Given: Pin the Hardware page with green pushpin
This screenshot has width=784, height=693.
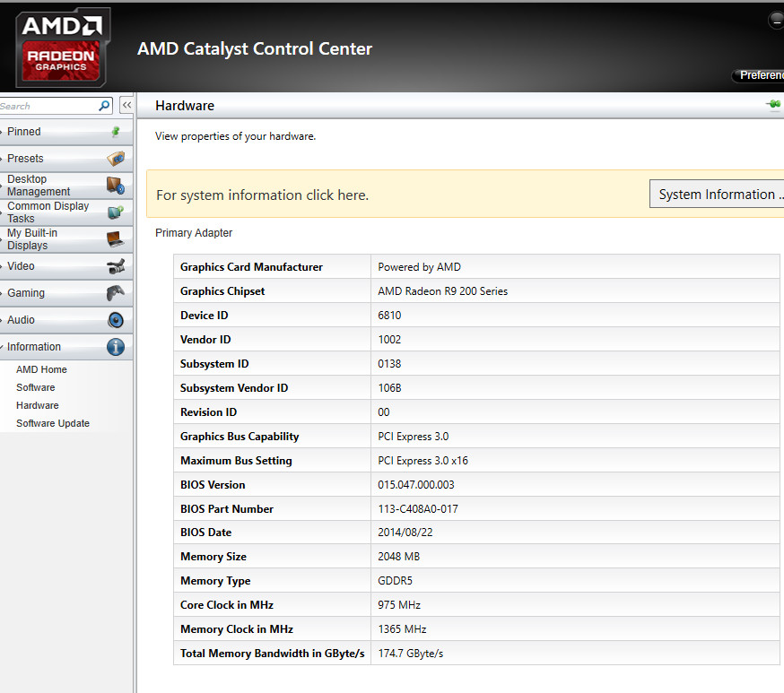Looking at the screenshot, I should (x=773, y=104).
